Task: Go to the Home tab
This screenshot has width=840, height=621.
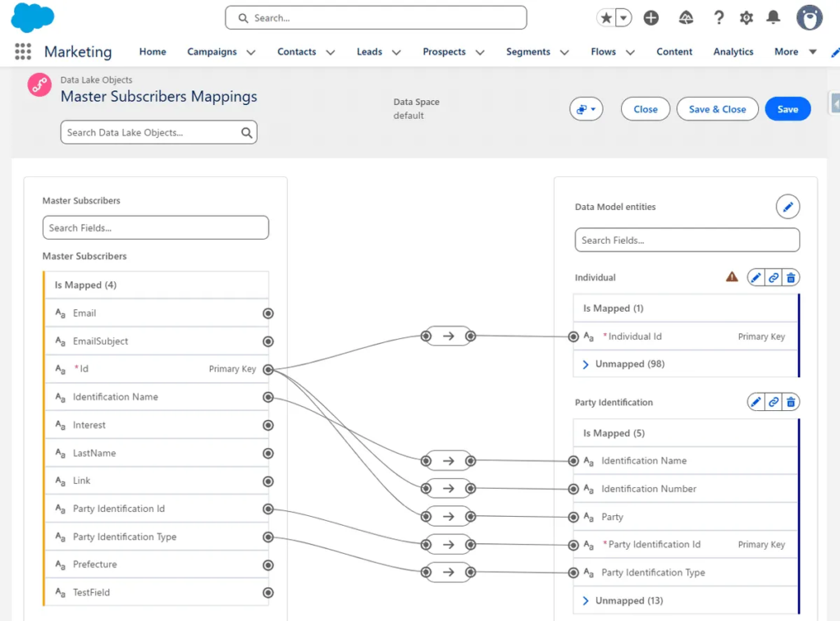Action: (x=153, y=52)
